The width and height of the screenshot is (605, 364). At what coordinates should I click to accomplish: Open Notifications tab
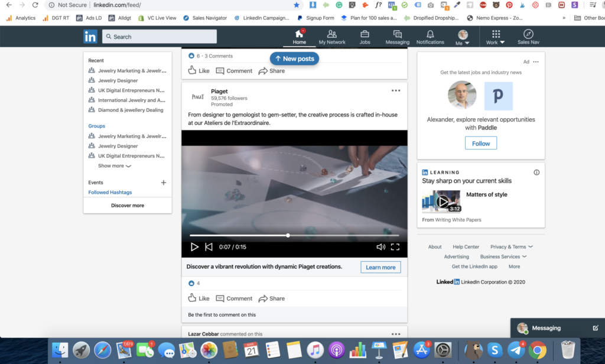(430, 37)
